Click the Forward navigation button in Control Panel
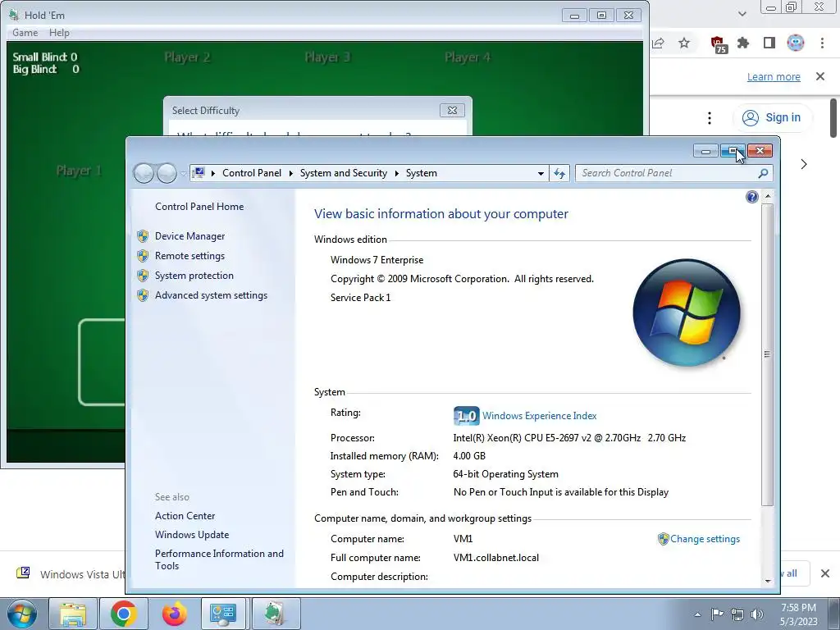Image resolution: width=840 pixels, height=630 pixels. pyautogui.click(x=167, y=173)
